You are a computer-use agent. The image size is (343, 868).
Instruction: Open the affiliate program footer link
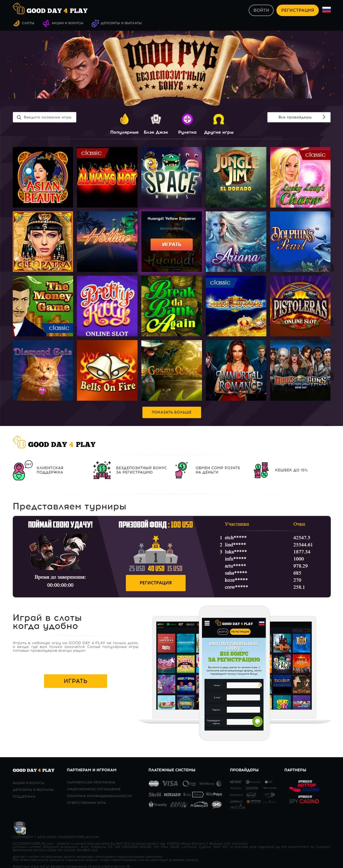pos(91,782)
